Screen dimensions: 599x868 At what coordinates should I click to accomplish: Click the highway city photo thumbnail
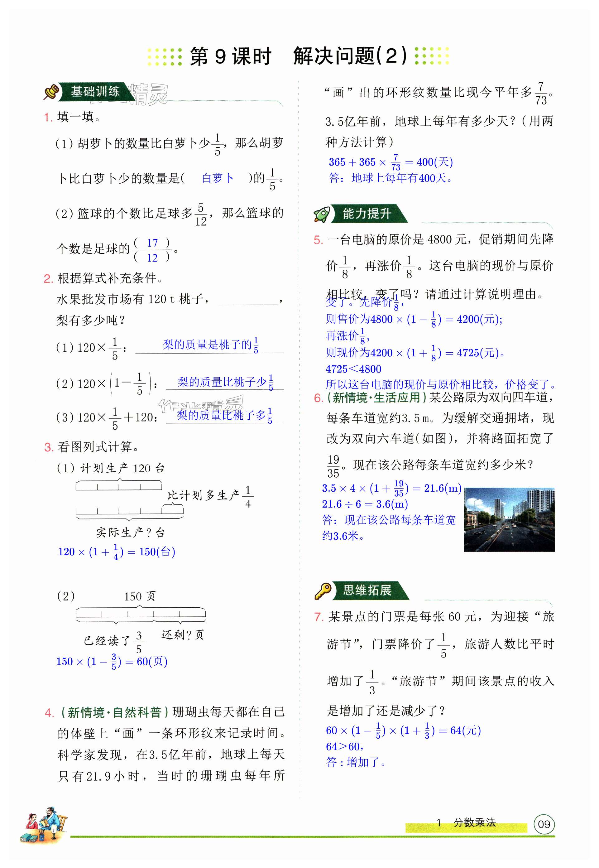509,520
